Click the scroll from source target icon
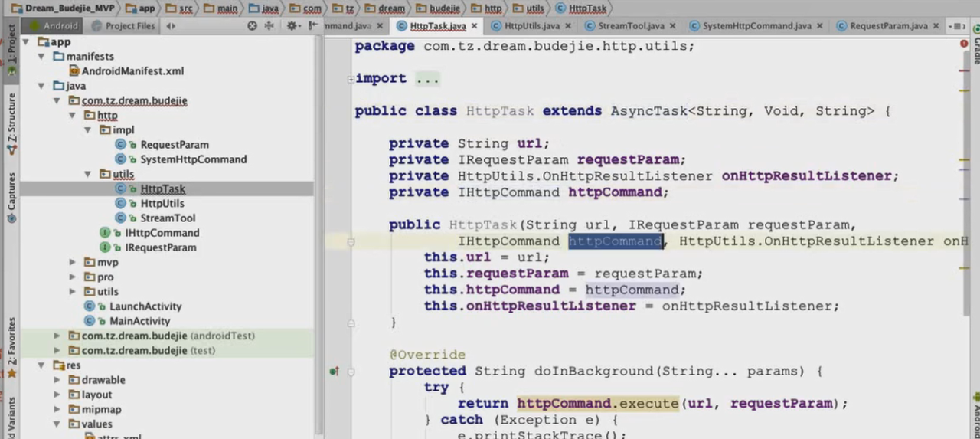980x439 pixels. tap(252, 26)
